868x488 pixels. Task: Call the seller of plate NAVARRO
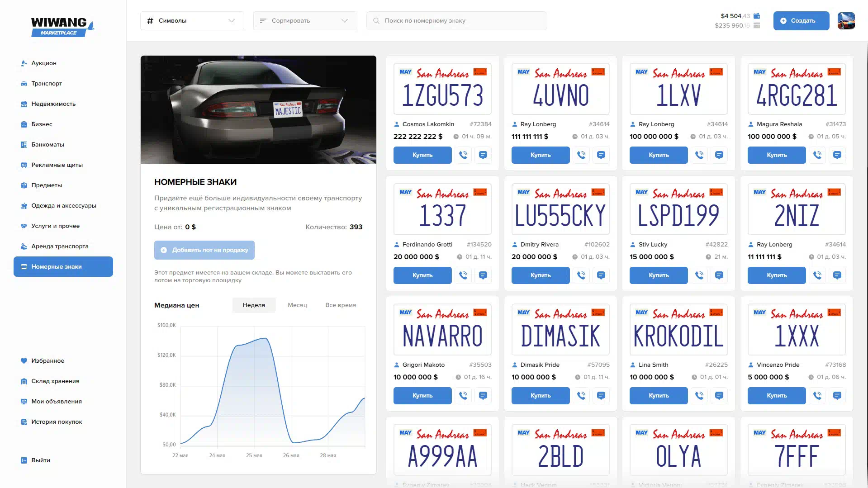[x=463, y=396]
